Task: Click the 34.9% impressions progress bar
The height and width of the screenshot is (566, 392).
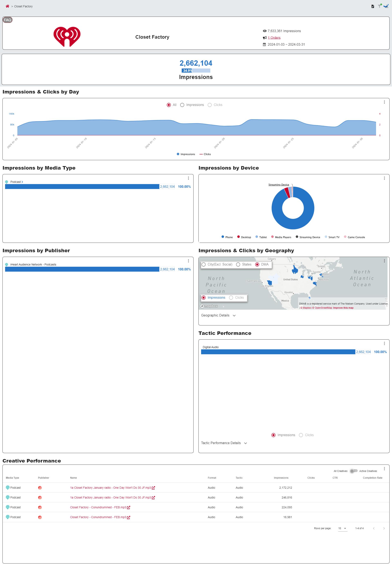Action: (x=196, y=71)
